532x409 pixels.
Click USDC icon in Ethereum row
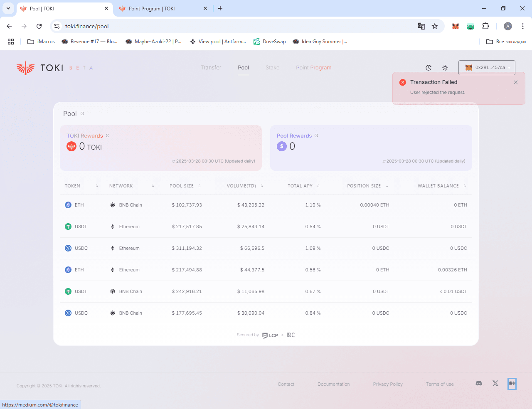point(68,248)
